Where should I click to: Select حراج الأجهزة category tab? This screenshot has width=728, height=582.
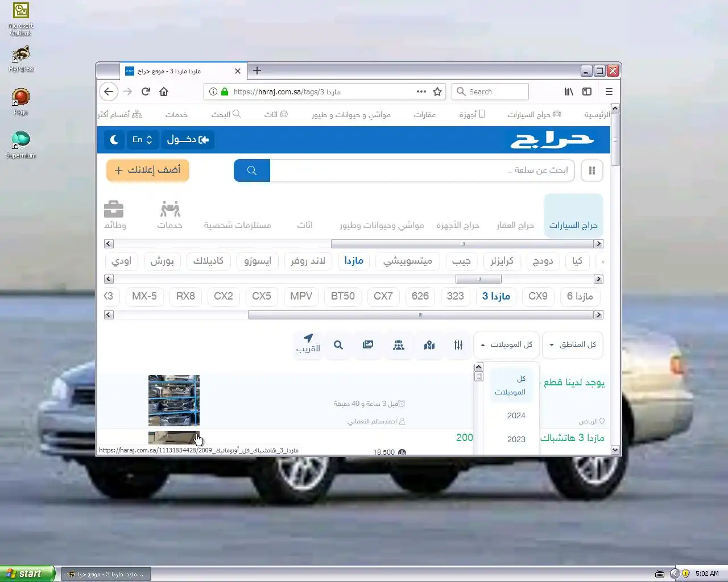click(x=458, y=225)
